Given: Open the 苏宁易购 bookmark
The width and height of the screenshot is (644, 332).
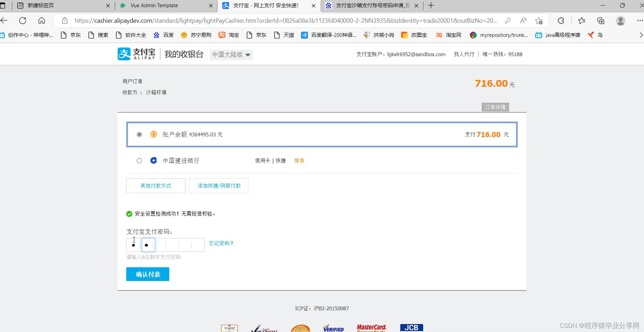Looking at the screenshot, I should (196, 35).
